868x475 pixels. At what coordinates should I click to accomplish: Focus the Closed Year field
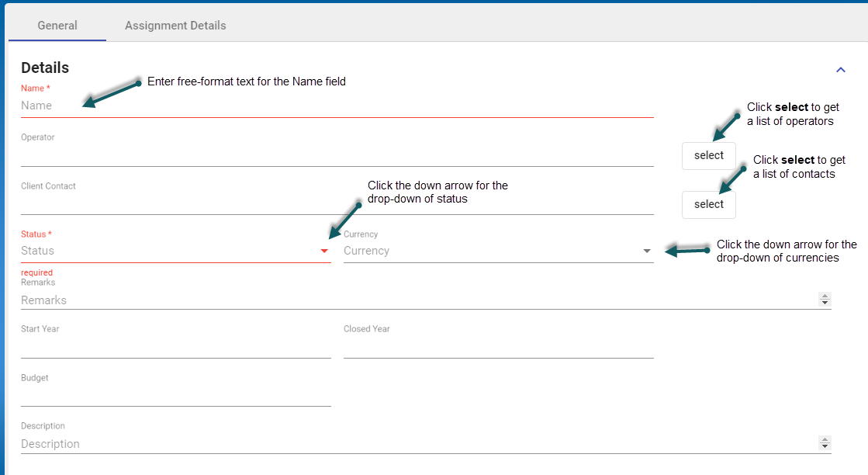click(498, 348)
